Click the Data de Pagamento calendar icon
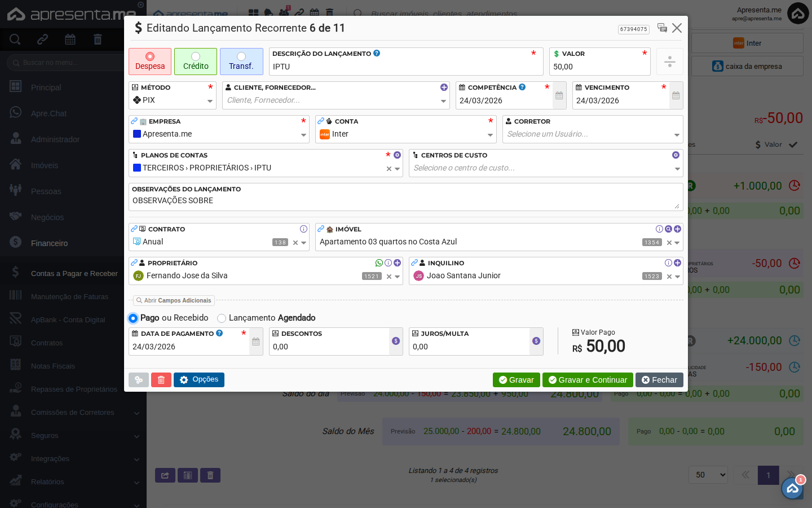812x508 pixels. [255, 342]
